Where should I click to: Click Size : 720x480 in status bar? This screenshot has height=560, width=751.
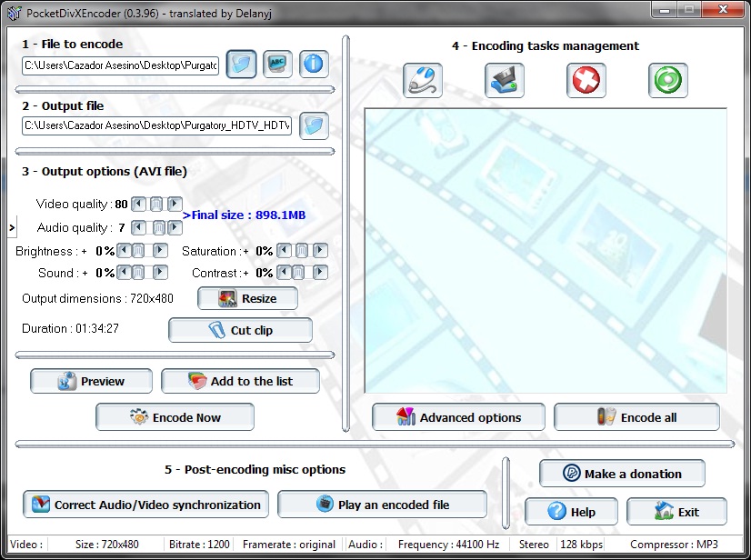106,545
